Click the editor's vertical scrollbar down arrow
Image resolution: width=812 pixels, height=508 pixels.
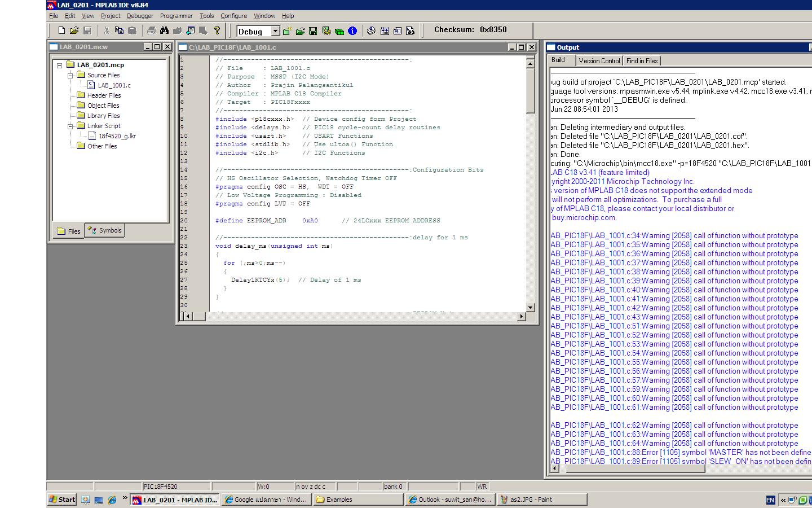(x=530, y=308)
